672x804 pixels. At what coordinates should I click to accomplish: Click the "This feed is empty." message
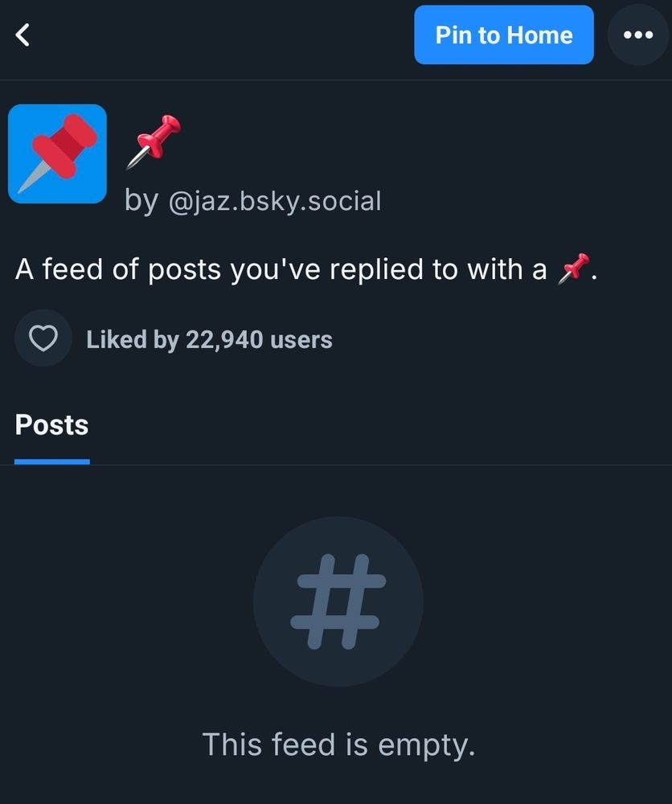pos(338,745)
